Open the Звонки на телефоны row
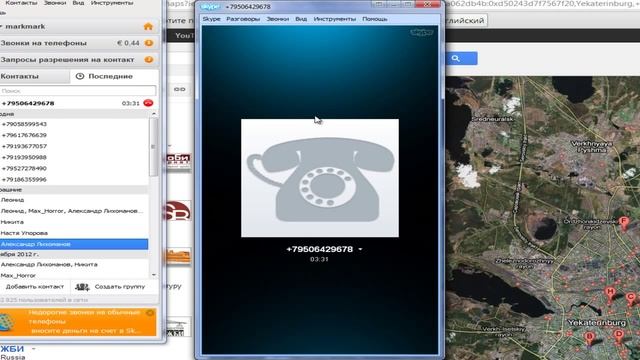640x360 pixels. tap(79, 43)
